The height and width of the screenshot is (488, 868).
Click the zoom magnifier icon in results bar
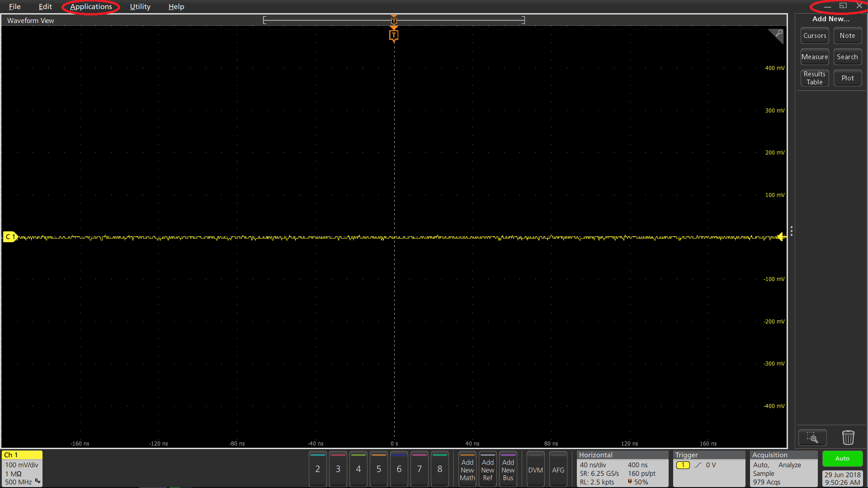812,437
